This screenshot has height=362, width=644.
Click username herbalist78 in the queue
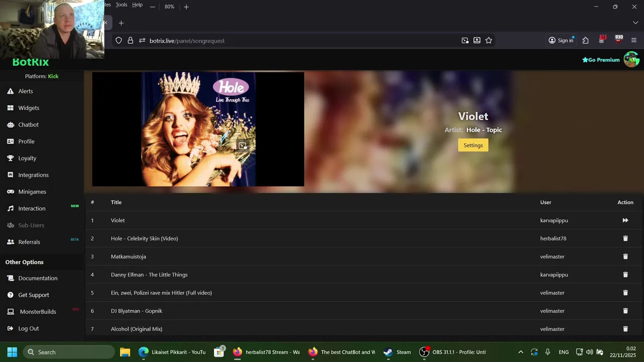[553, 238]
